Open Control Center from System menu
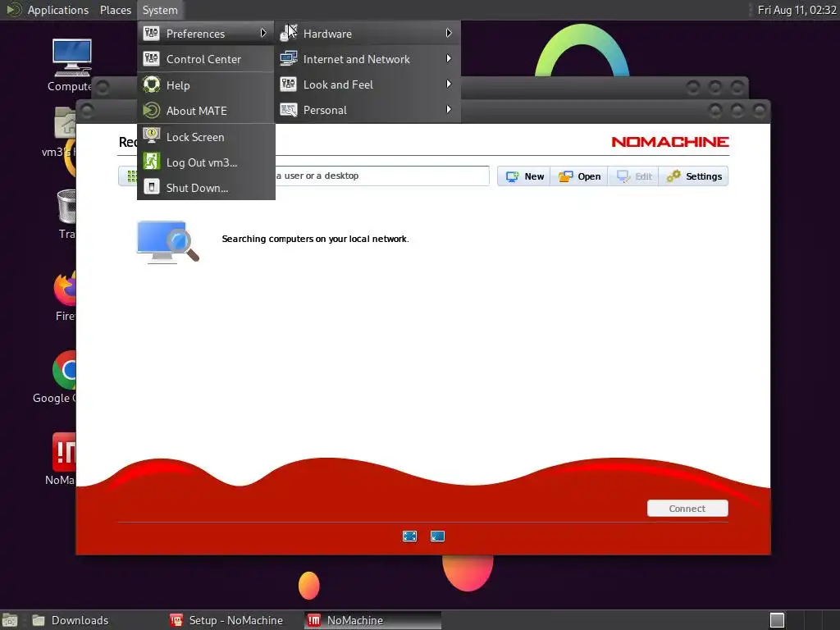This screenshot has width=840, height=630. (206, 59)
